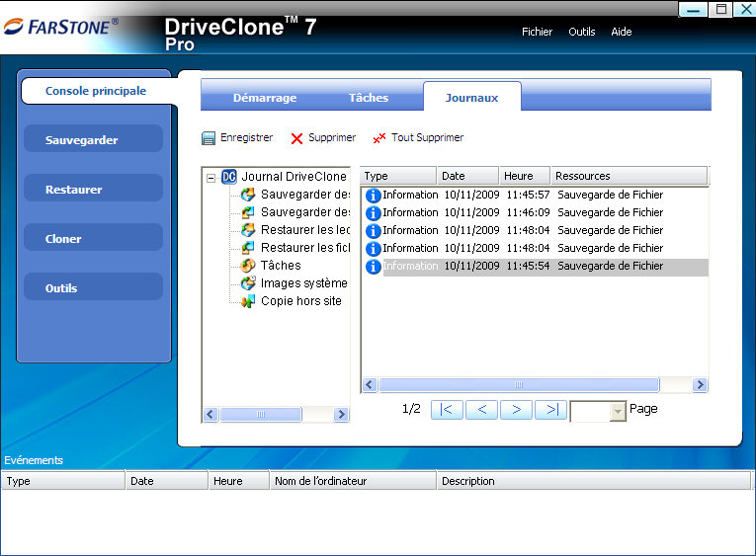Click the Tout Supprimer toolbar label
756x556 pixels.
coord(427,138)
